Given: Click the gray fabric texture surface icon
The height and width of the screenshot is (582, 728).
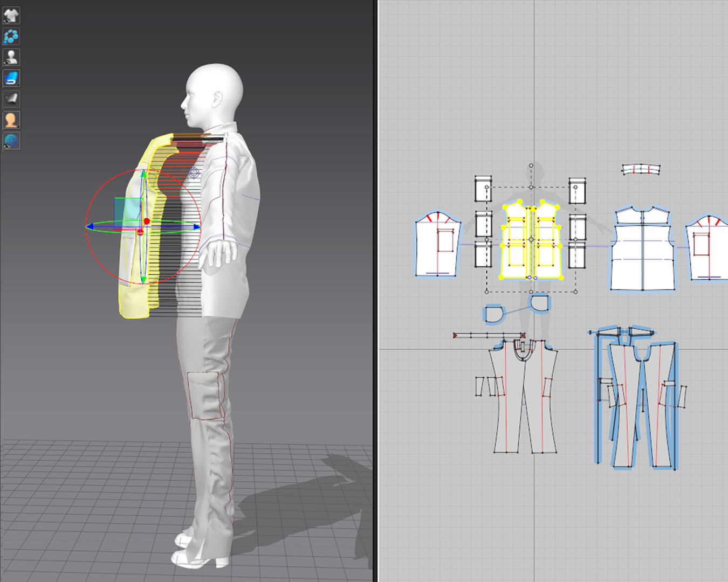Looking at the screenshot, I should pos(11,99).
